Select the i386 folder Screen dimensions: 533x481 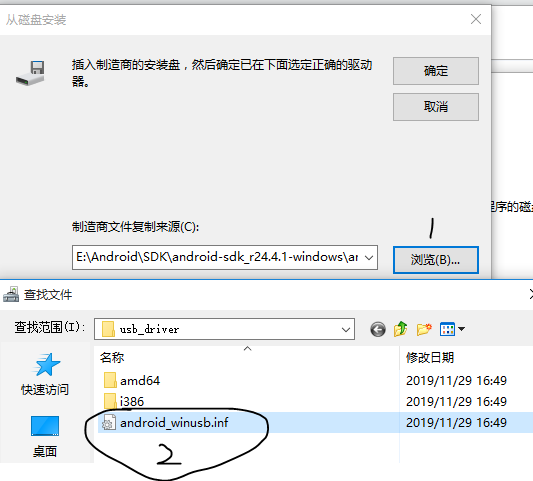point(124,401)
